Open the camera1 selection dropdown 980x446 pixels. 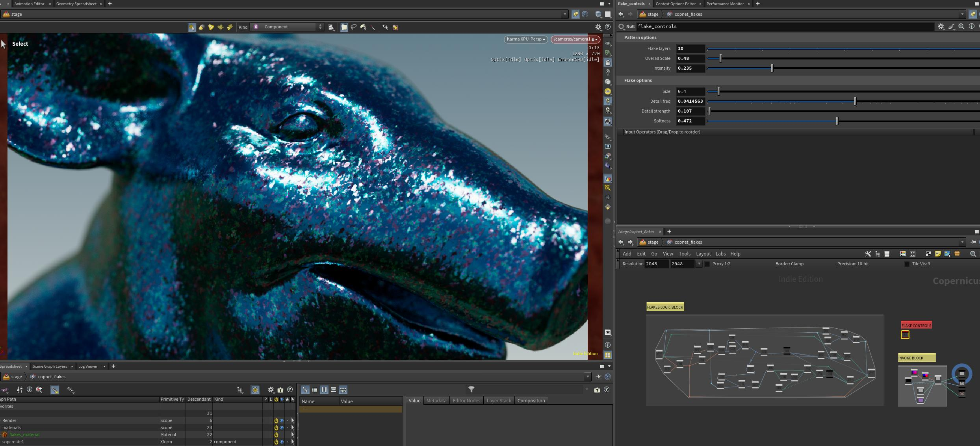click(575, 39)
